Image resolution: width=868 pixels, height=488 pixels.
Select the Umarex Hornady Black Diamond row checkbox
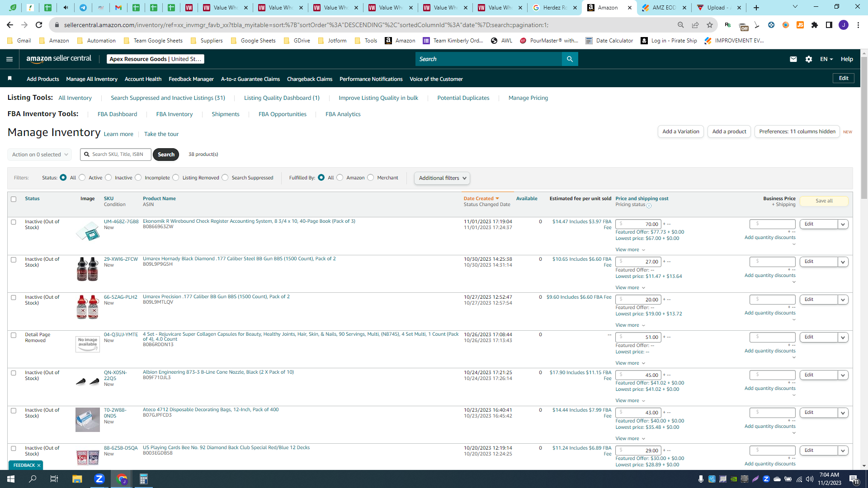(x=14, y=260)
